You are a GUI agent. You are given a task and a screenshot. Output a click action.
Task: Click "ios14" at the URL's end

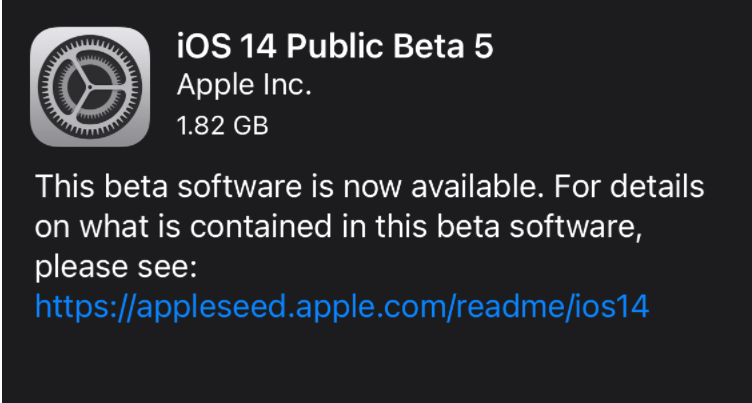tap(609, 306)
